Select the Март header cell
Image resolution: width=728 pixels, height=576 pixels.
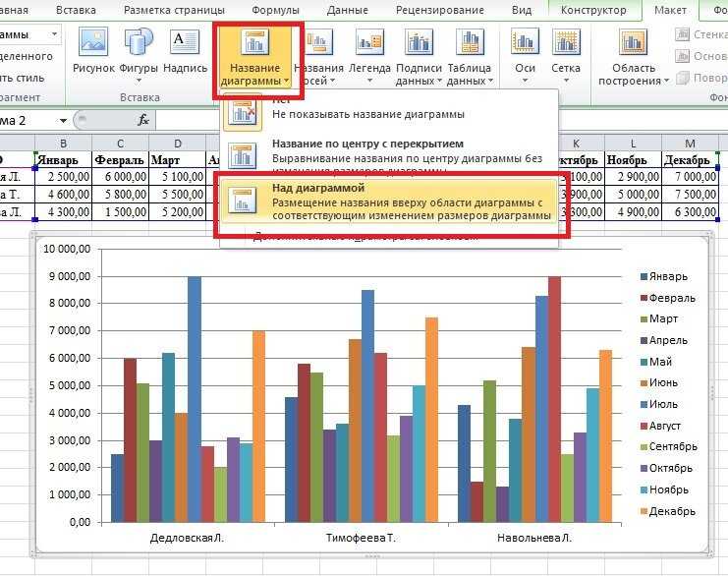[x=178, y=160]
